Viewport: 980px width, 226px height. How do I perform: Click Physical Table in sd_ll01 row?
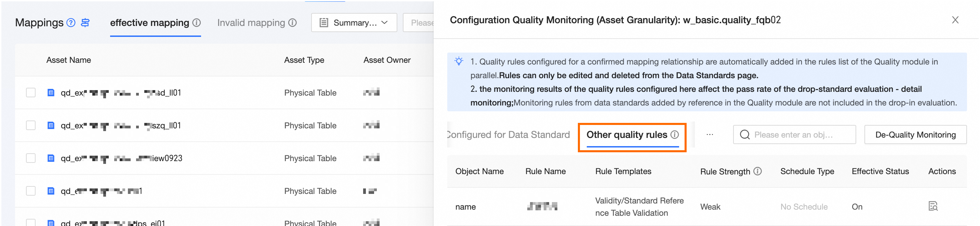click(x=310, y=93)
